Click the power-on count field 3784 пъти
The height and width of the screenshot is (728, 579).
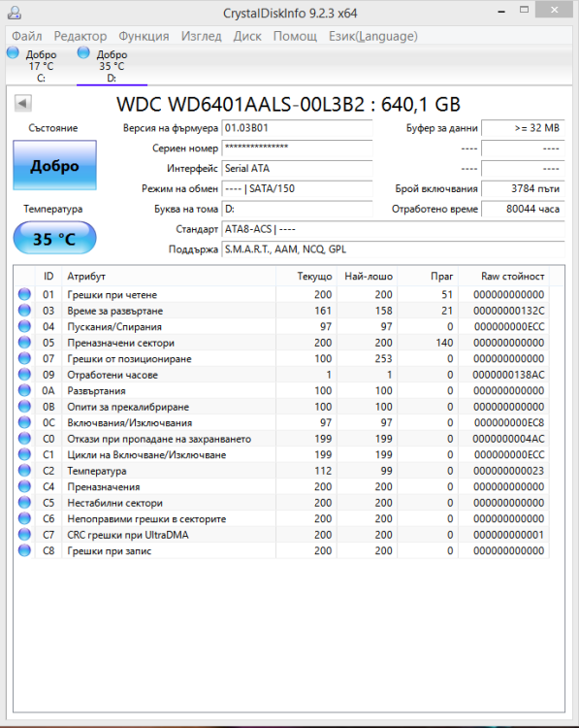coord(523,189)
